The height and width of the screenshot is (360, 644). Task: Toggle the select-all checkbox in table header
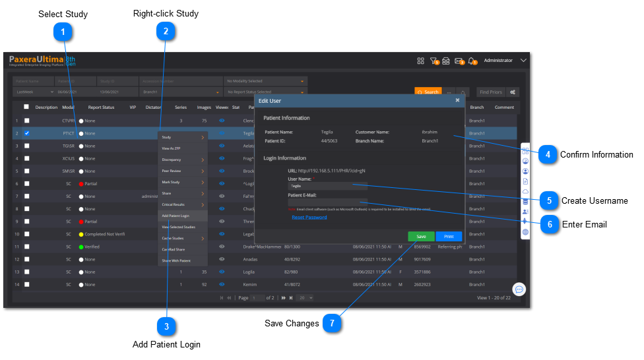click(27, 107)
